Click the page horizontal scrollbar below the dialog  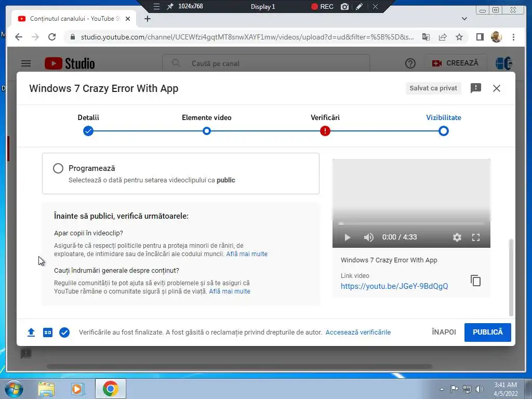[x=240, y=366]
